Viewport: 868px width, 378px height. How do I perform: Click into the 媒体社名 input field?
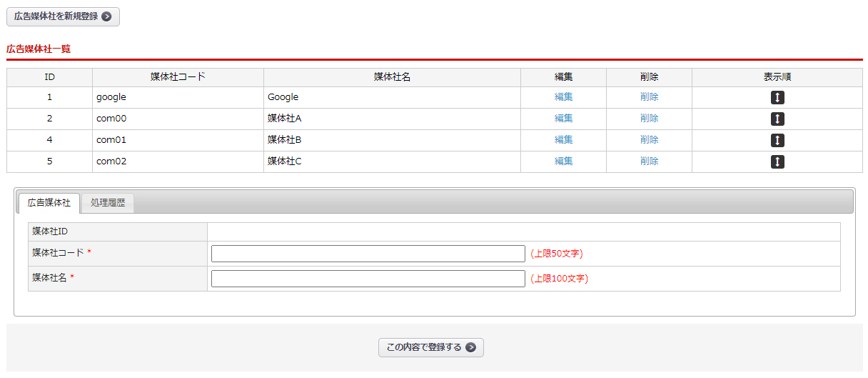pyautogui.click(x=368, y=279)
